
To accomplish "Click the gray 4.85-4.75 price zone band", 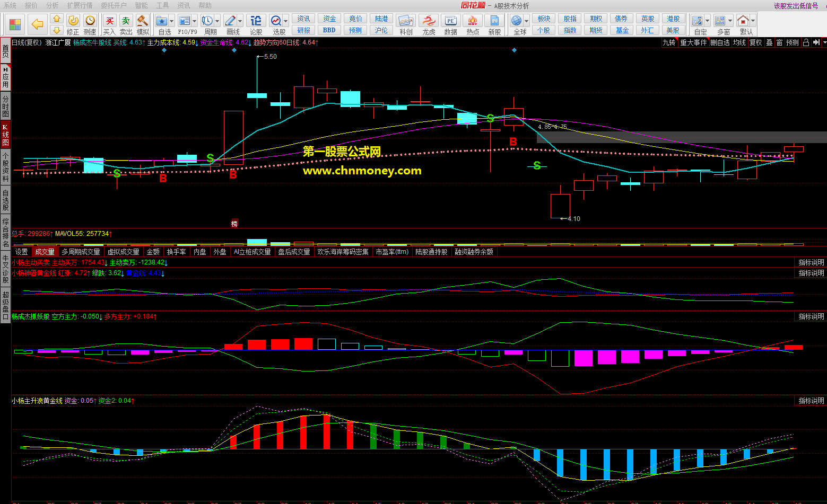I will (x=682, y=137).
